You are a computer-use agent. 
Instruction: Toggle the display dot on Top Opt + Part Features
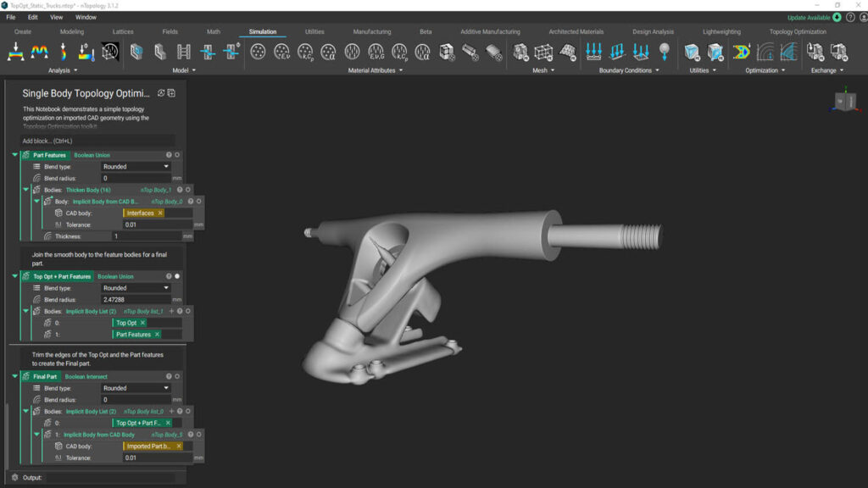click(x=177, y=275)
